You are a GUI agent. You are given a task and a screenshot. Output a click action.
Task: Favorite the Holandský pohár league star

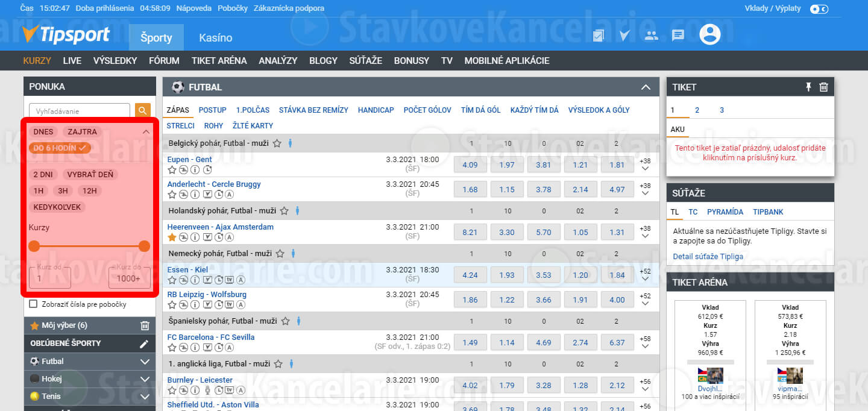point(284,211)
